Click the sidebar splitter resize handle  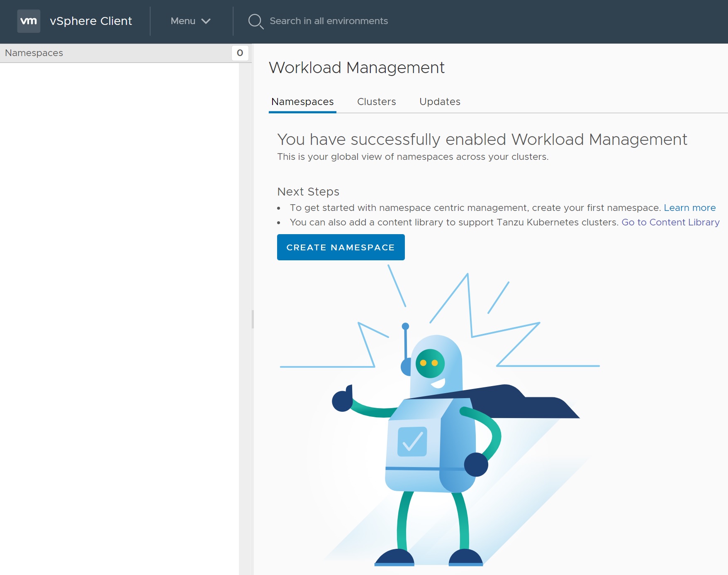point(253,319)
